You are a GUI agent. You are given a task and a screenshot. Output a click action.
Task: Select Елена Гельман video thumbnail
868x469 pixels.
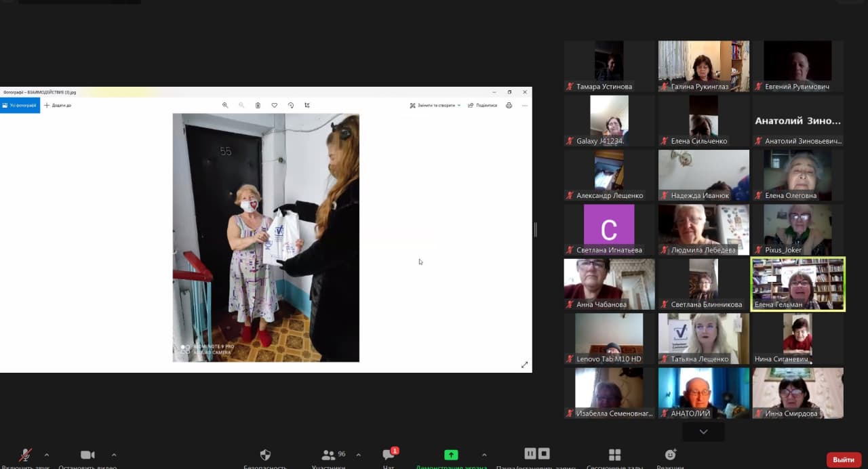click(797, 284)
